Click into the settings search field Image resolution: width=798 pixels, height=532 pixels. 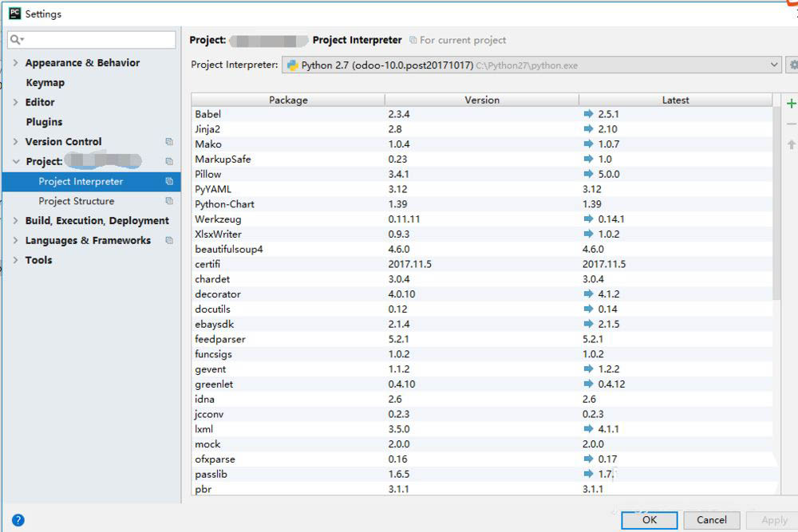tap(92, 40)
